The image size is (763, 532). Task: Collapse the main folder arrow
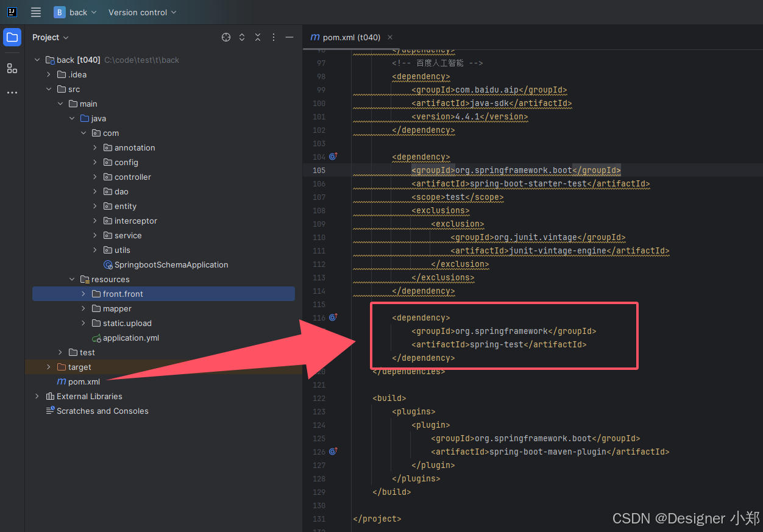tap(60, 104)
